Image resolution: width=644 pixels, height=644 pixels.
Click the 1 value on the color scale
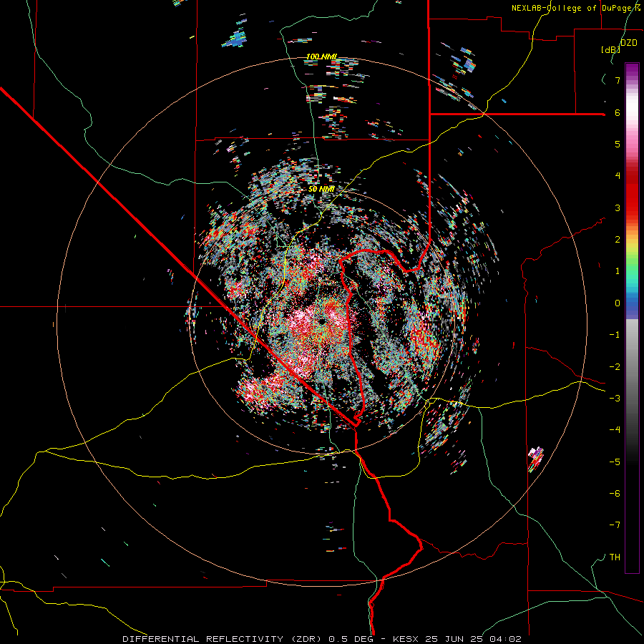click(x=618, y=271)
